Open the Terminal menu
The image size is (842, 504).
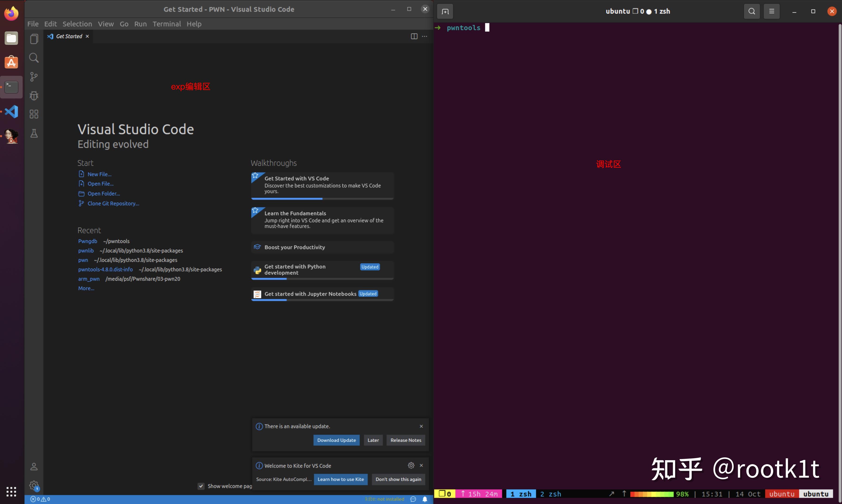tap(167, 24)
